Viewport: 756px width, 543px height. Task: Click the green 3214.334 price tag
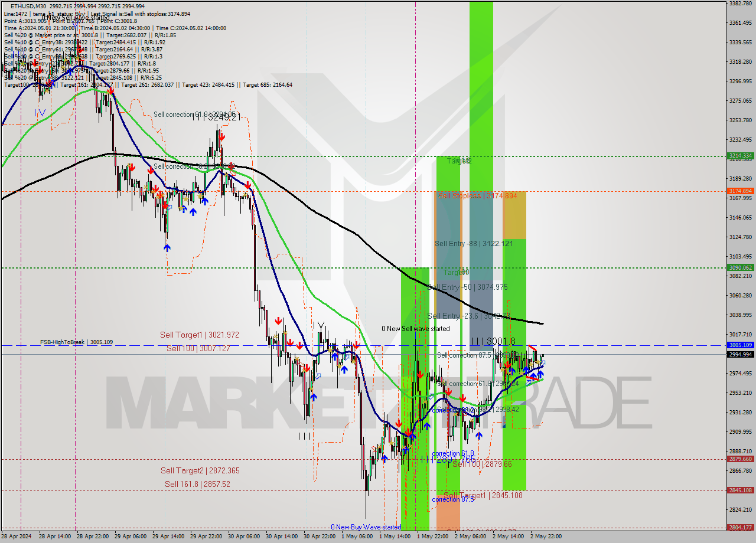pyautogui.click(x=740, y=156)
